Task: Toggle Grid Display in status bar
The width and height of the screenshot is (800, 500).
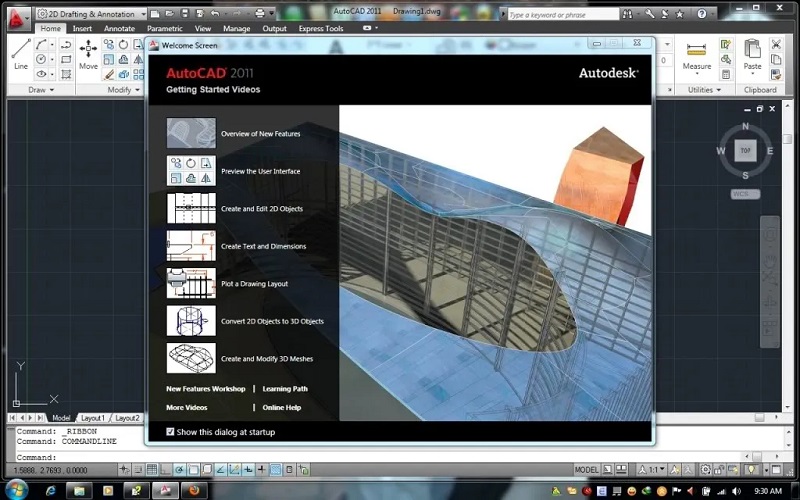Action: (x=152, y=469)
